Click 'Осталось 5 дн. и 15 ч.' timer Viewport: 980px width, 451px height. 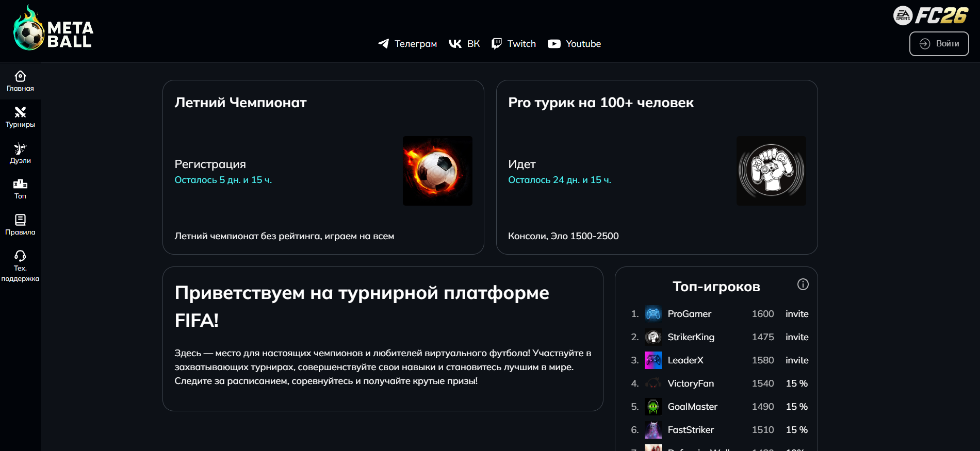click(x=223, y=180)
